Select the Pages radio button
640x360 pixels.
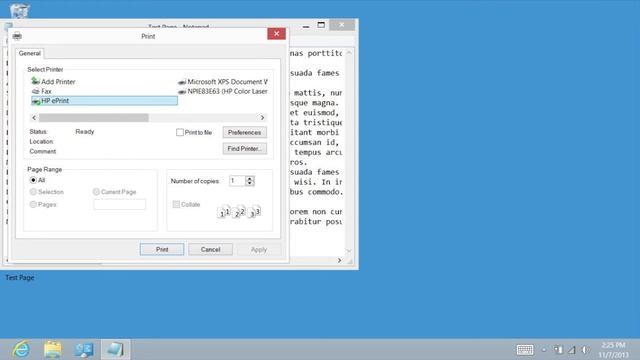[x=33, y=204]
